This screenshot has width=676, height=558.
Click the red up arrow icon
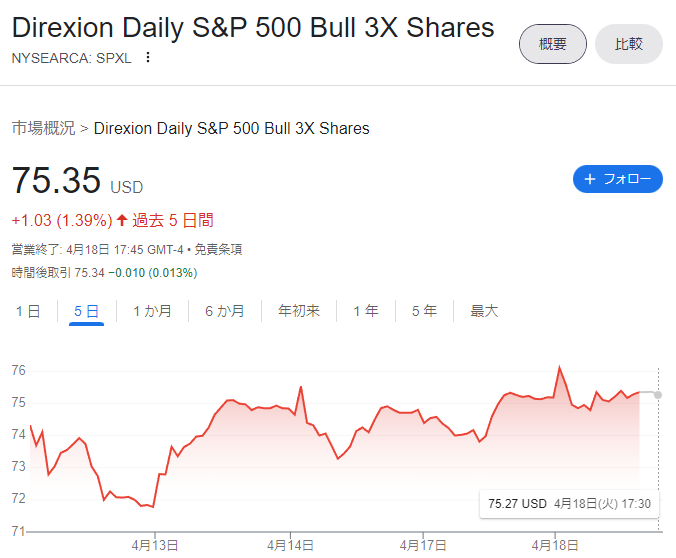click(122, 220)
